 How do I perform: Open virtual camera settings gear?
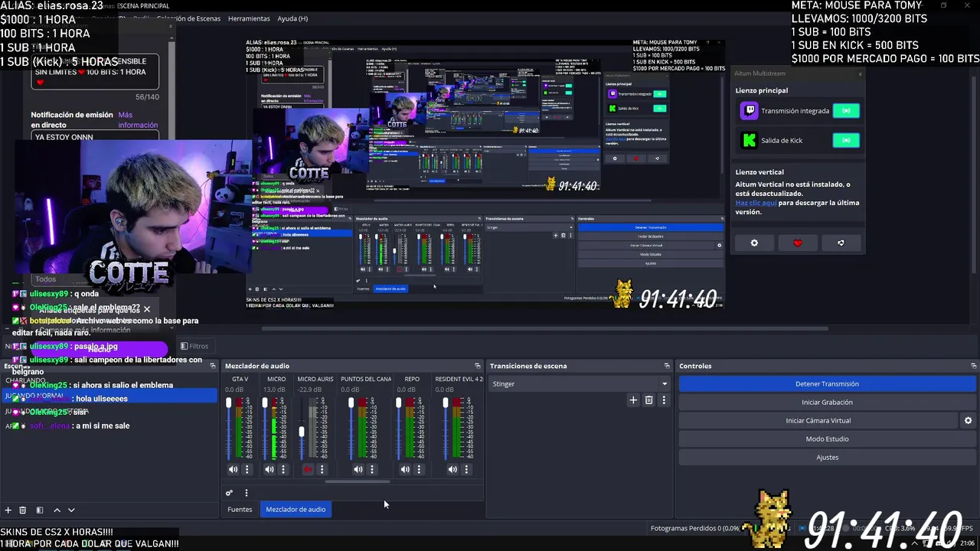(968, 420)
